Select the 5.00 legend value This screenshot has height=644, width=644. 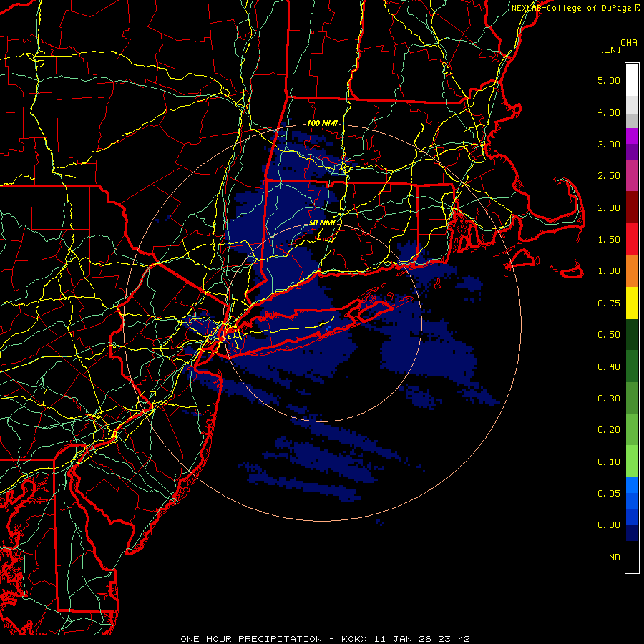point(609,80)
